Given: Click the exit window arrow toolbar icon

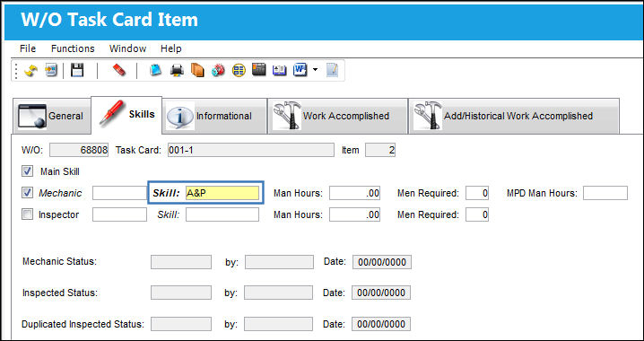Looking at the screenshot, I should [51, 71].
